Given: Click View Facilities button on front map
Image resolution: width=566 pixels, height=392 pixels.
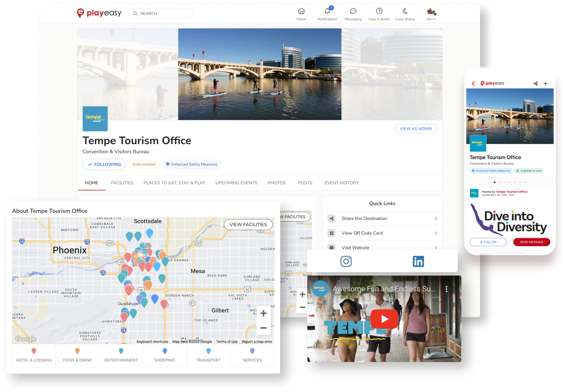Looking at the screenshot, I should (x=248, y=224).
